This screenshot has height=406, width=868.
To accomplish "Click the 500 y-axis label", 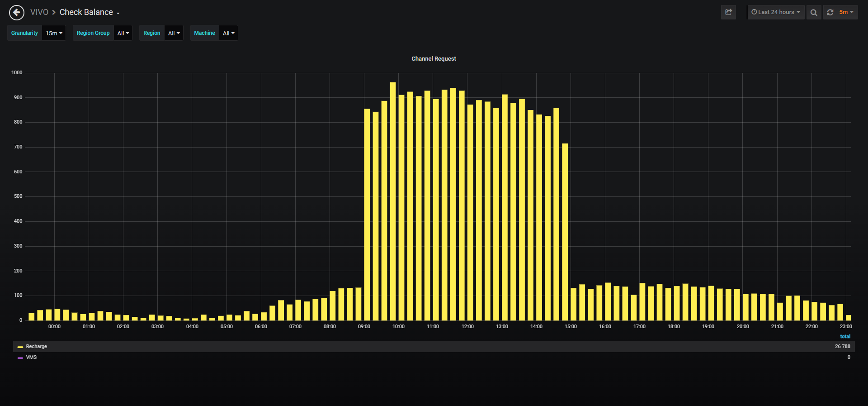I will 18,196.
